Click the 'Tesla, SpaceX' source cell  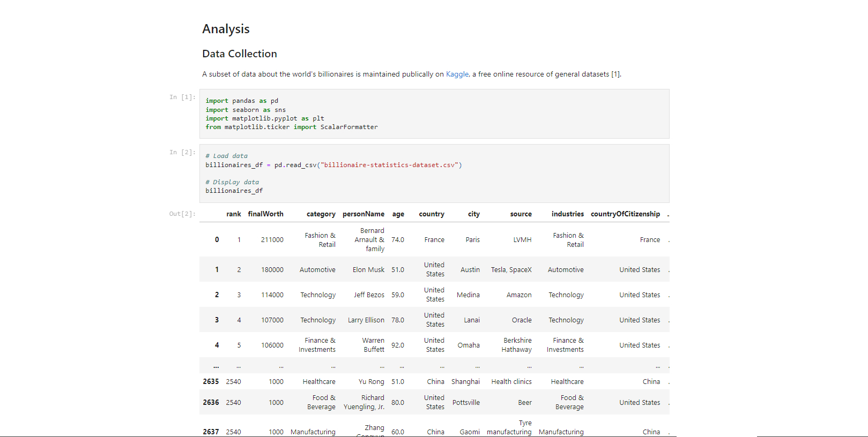pyautogui.click(x=511, y=270)
